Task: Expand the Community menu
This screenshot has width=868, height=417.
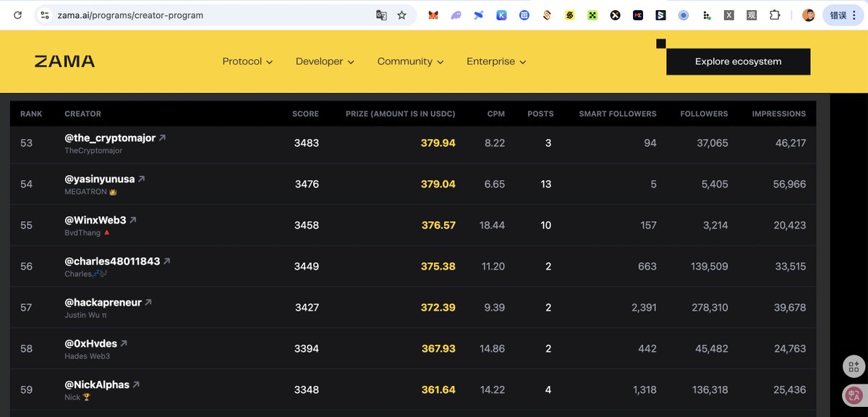Action: 410,62
